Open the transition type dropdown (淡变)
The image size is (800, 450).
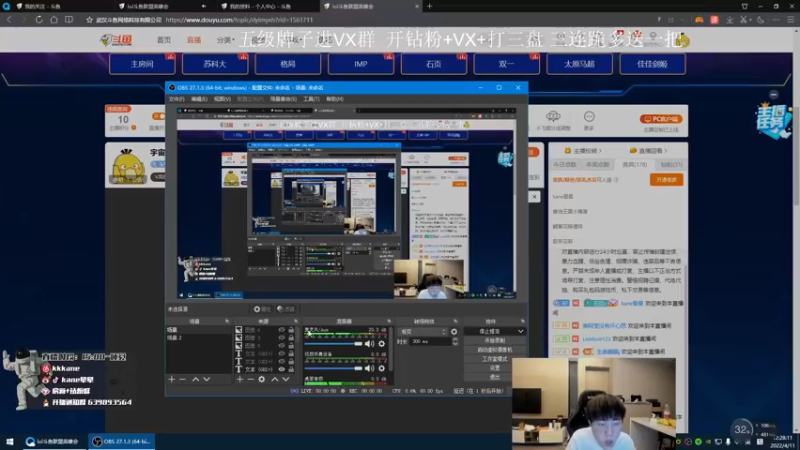[422, 332]
